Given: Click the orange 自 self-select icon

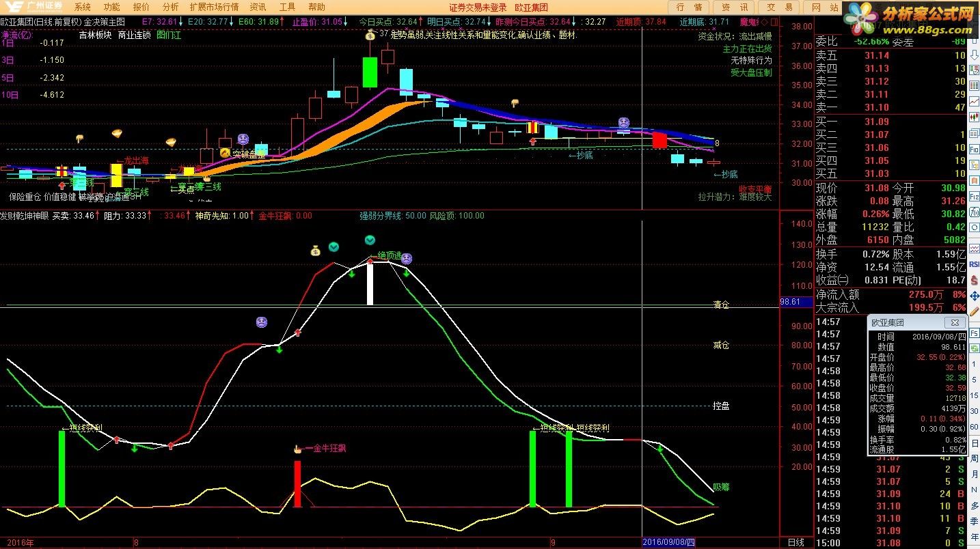Looking at the screenshot, I should [x=975, y=180].
